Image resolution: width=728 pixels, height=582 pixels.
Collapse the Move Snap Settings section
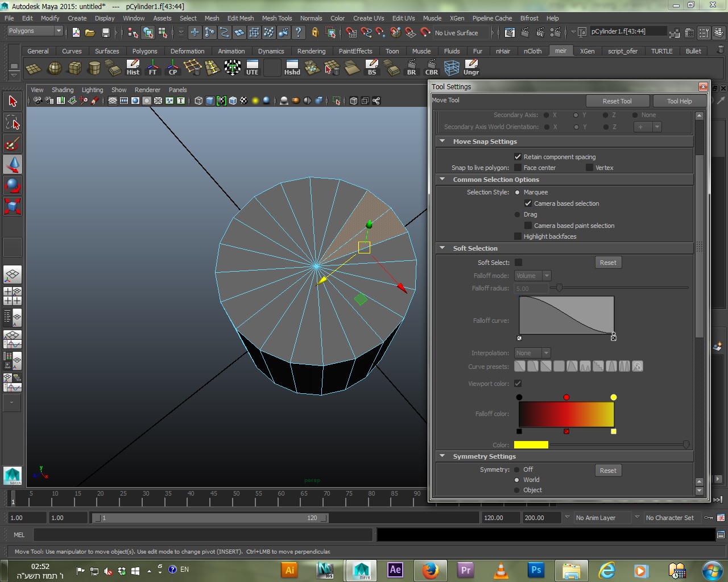[x=442, y=142]
